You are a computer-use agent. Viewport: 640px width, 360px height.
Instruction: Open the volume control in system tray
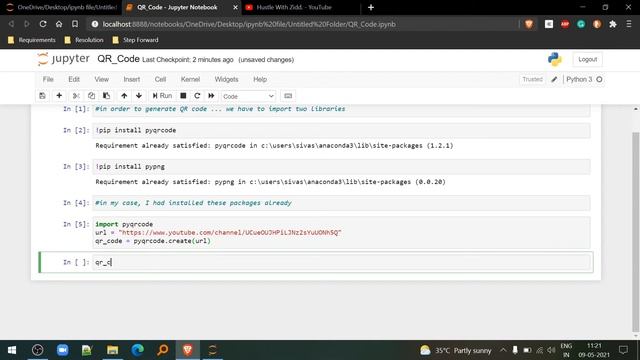click(551, 350)
